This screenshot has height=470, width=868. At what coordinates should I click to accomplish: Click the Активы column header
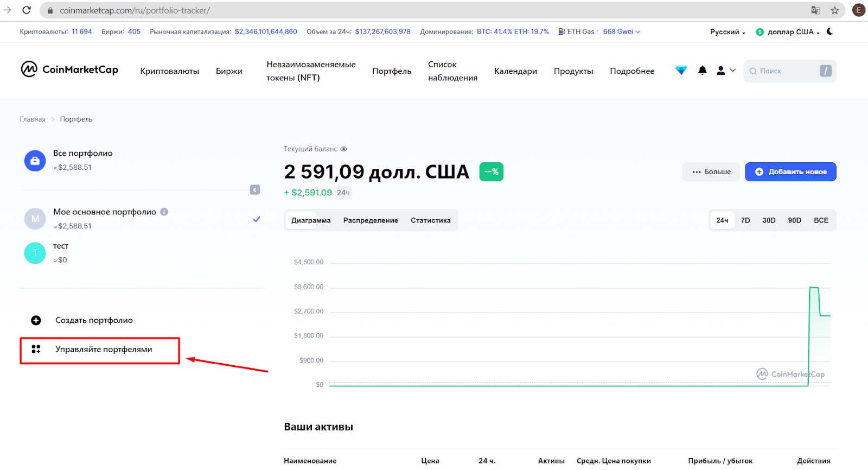pyautogui.click(x=551, y=461)
